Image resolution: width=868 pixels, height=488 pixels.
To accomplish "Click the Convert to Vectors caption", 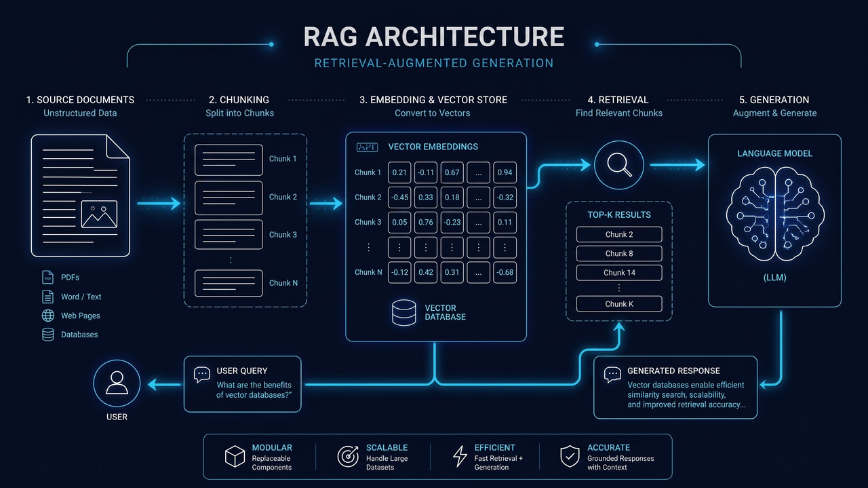I will tap(433, 113).
